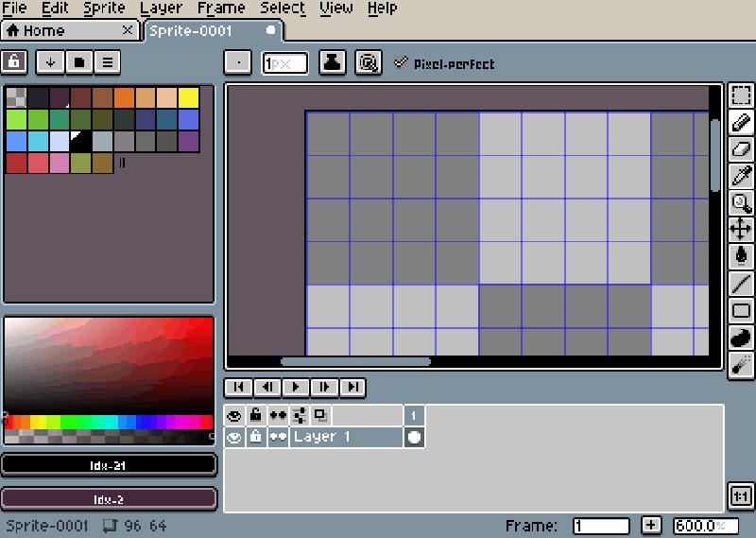Screen dimensions: 756x538
Task: Toggle the Pixel-perfect checkbox
Action: coord(444,63)
